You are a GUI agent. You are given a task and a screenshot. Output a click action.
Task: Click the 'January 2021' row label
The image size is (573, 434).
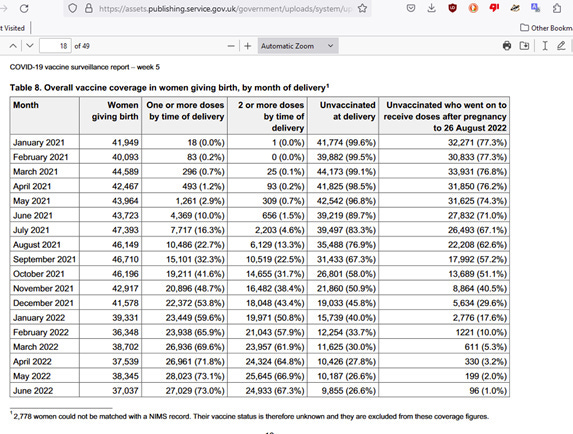(x=39, y=142)
